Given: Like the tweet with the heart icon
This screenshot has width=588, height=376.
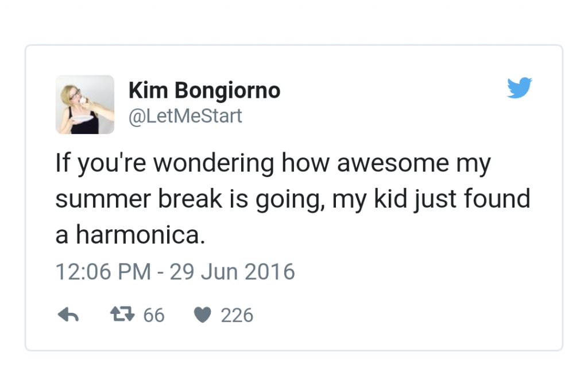Looking at the screenshot, I should coord(202,315).
